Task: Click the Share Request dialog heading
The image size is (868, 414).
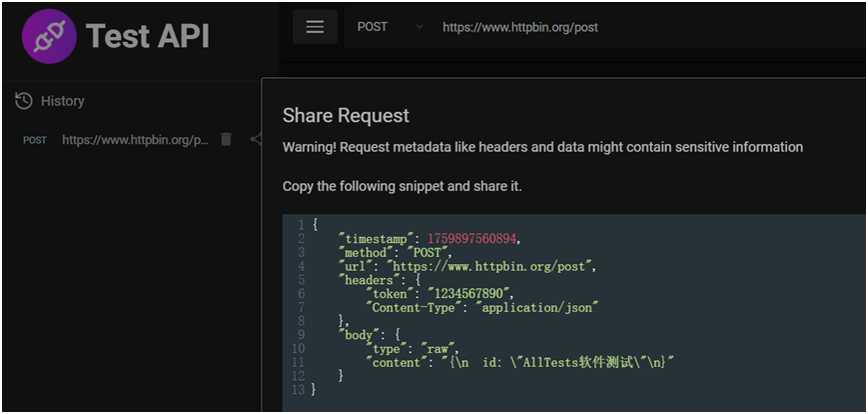Action: 346,115
